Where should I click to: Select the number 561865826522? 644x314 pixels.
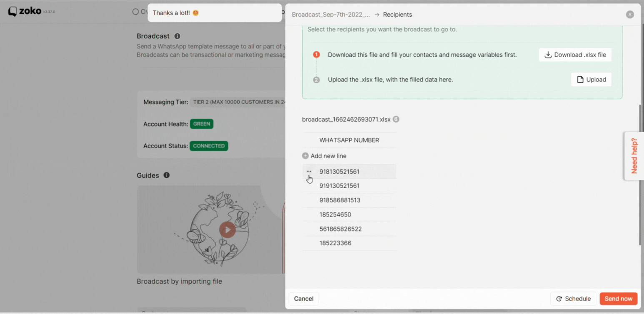[341, 229]
